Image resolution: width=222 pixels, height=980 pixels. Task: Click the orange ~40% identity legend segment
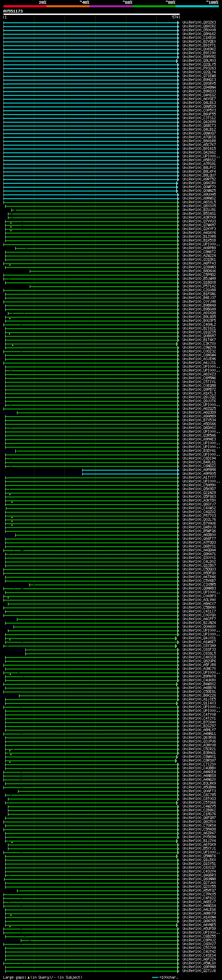tap(68, 6)
